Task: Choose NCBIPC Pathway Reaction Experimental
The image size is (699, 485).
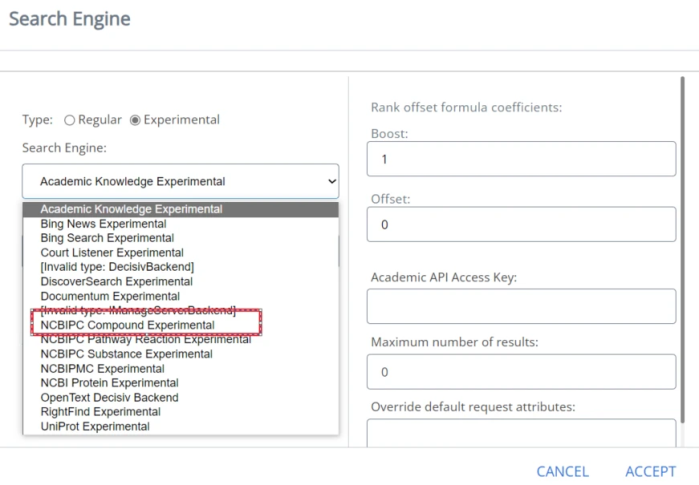Action: pyautogui.click(x=146, y=339)
